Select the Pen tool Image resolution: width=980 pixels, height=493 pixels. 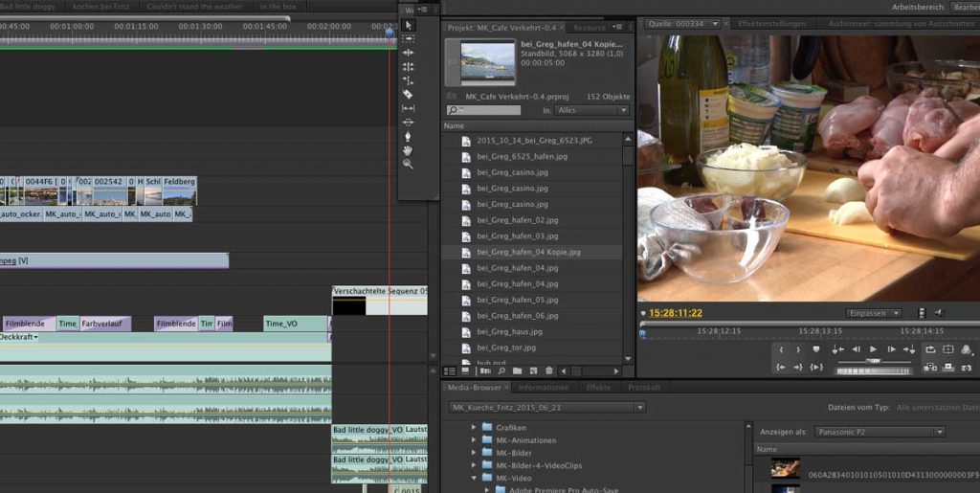(x=408, y=136)
